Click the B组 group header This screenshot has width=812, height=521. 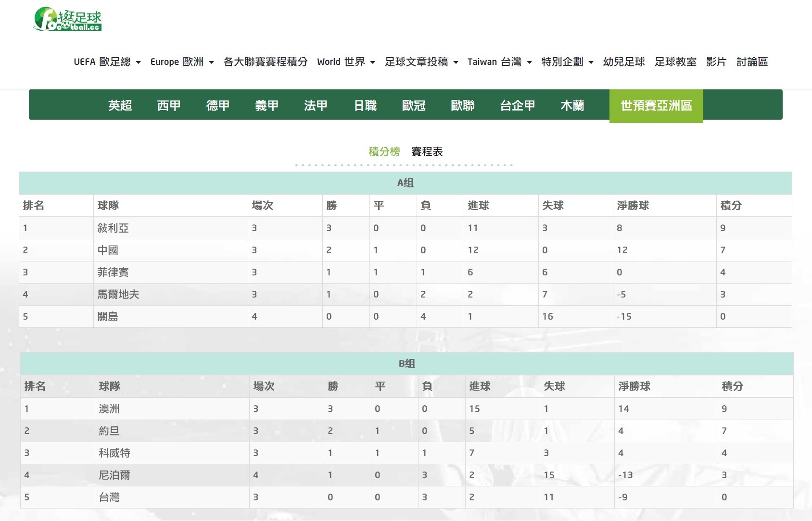click(407, 363)
